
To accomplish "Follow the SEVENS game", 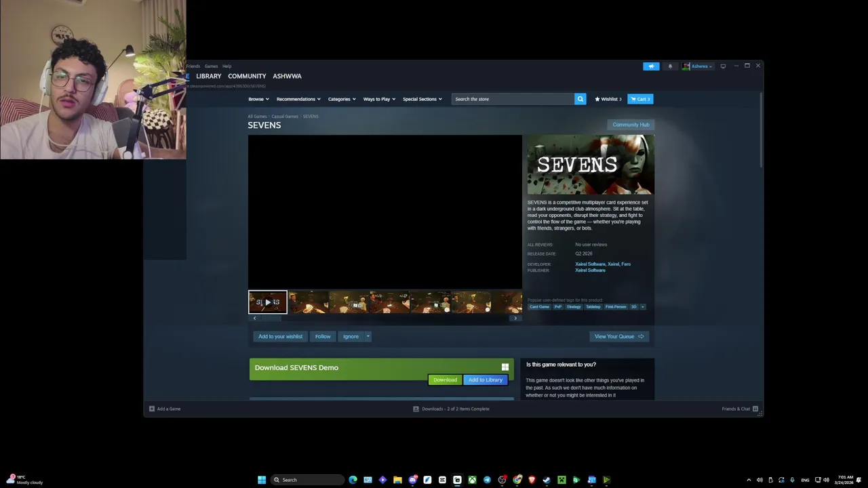I will (x=323, y=336).
